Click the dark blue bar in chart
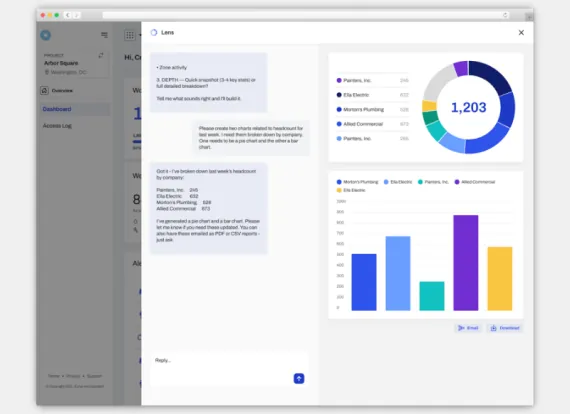 tap(364, 282)
